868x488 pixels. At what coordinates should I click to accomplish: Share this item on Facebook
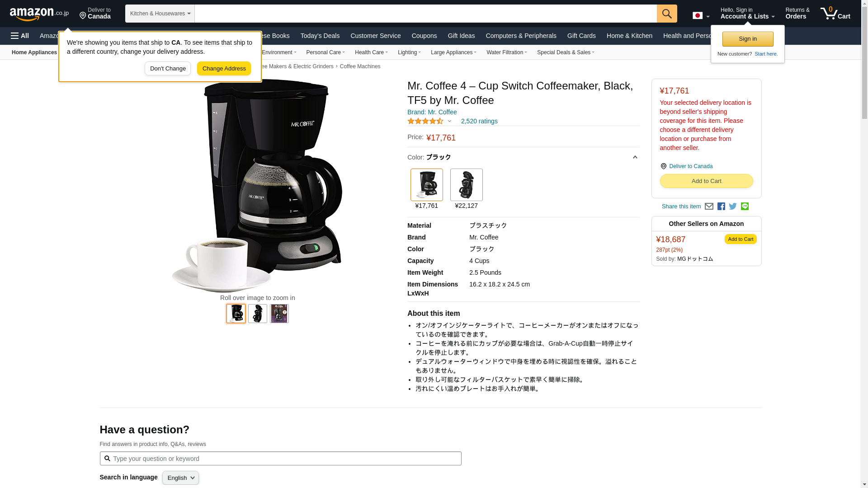point(721,206)
